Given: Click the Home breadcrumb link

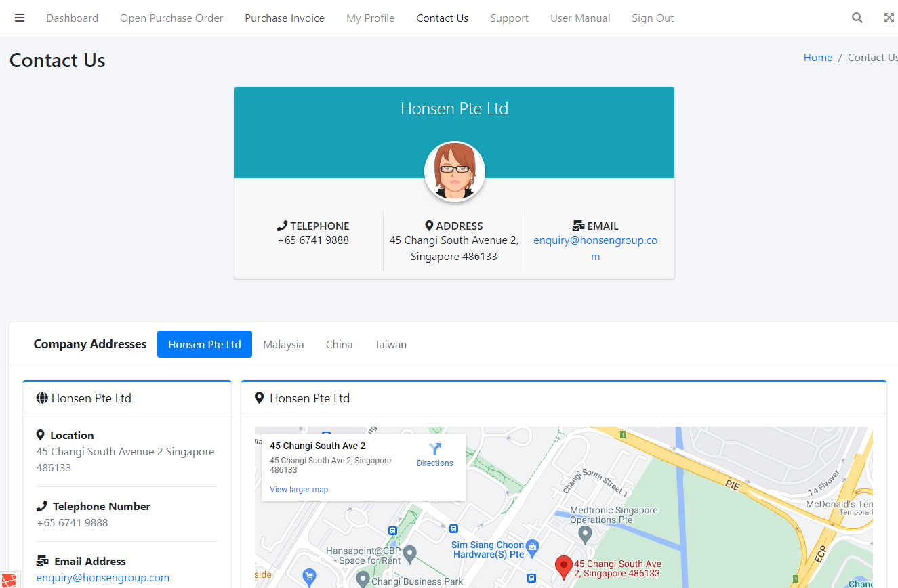Looking at the screenshot, I should pyautogui.click(x=817, y=58).
